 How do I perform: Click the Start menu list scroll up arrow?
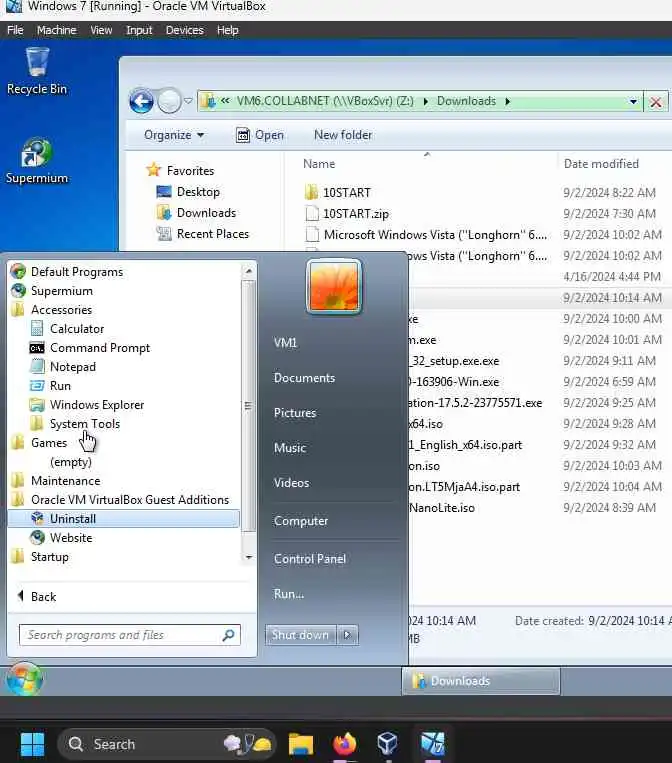click(249, 271)
